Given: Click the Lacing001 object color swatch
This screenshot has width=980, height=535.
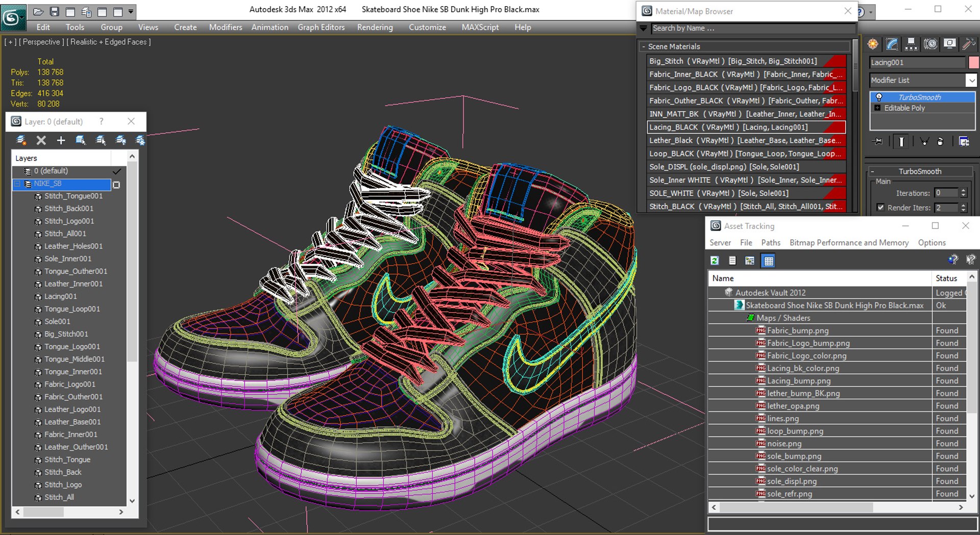Looking at the screenshot, I should click(x=973, y=62).
